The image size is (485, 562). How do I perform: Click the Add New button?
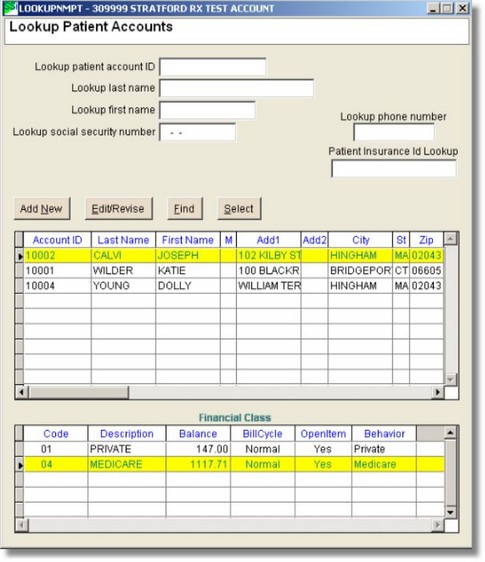point(42,209)
